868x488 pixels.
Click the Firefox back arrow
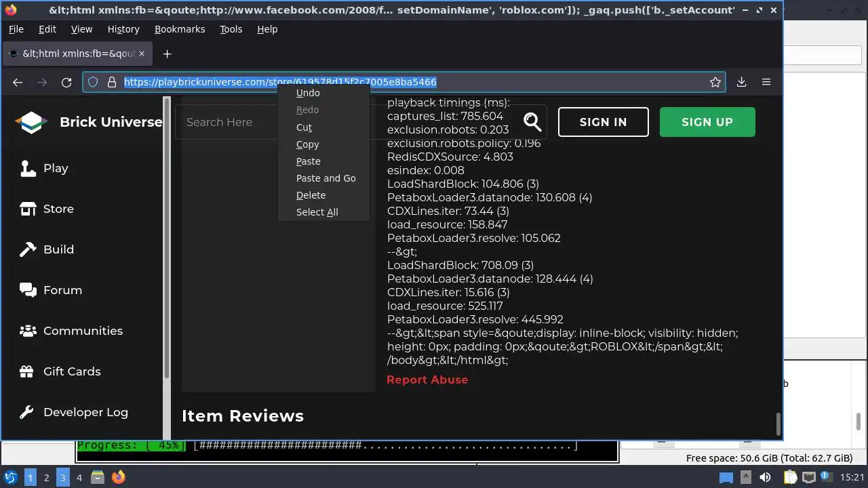coord(18,82)
